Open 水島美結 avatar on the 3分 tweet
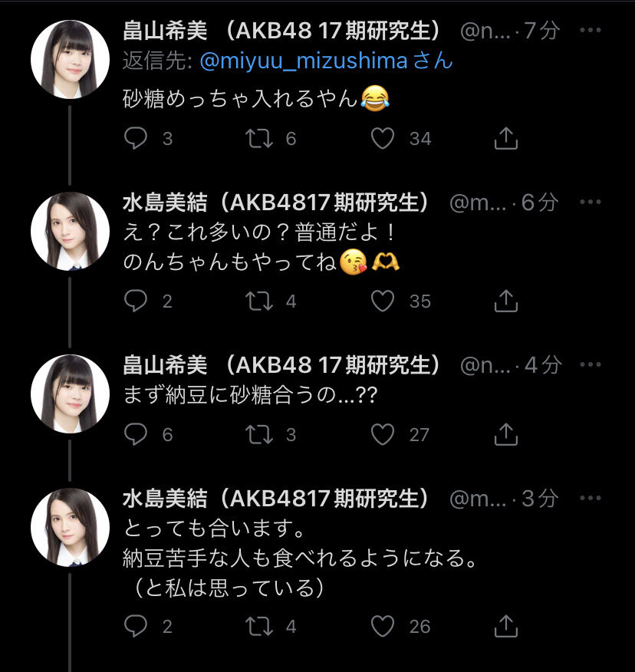635x672 pixels. coord(70,527)
